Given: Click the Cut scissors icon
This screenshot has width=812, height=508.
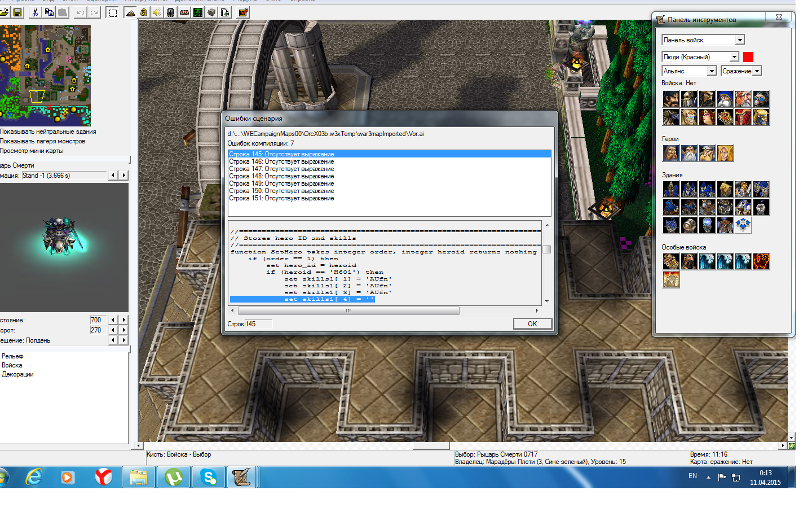Looking at the screenshot, I should point(36,12).
